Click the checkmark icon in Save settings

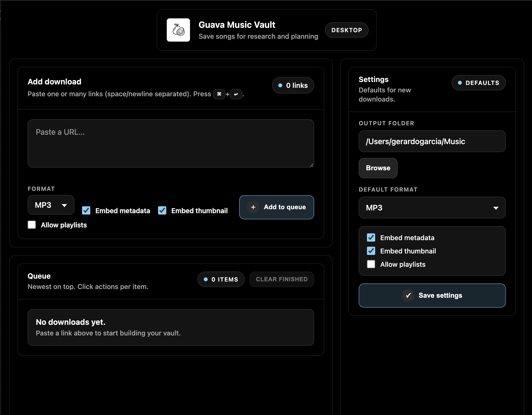(408, 296)
